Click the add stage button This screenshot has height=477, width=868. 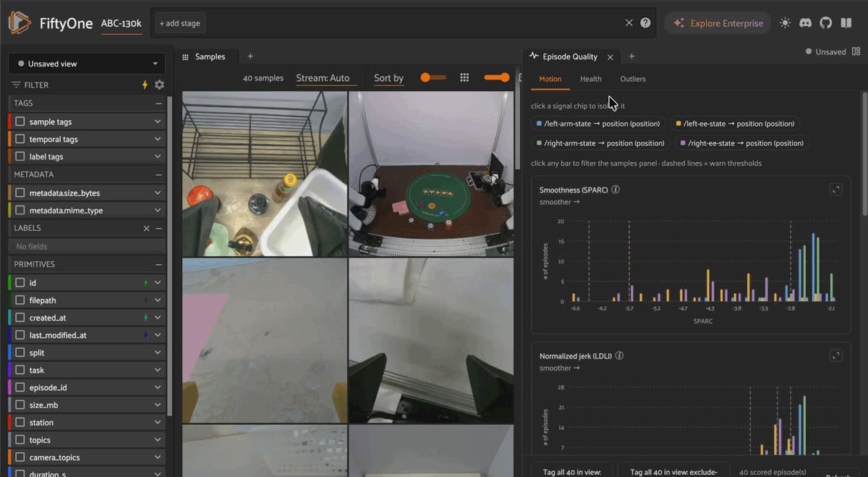179,23
